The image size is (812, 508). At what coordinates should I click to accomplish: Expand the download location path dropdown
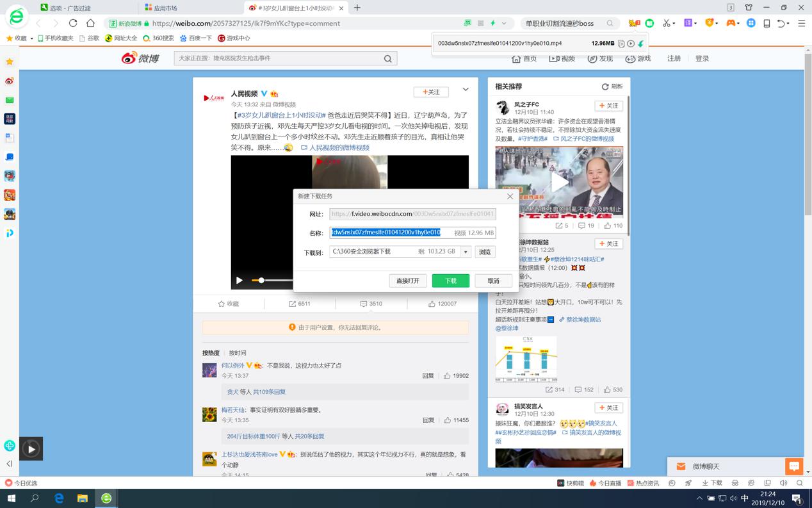[466, 252]
